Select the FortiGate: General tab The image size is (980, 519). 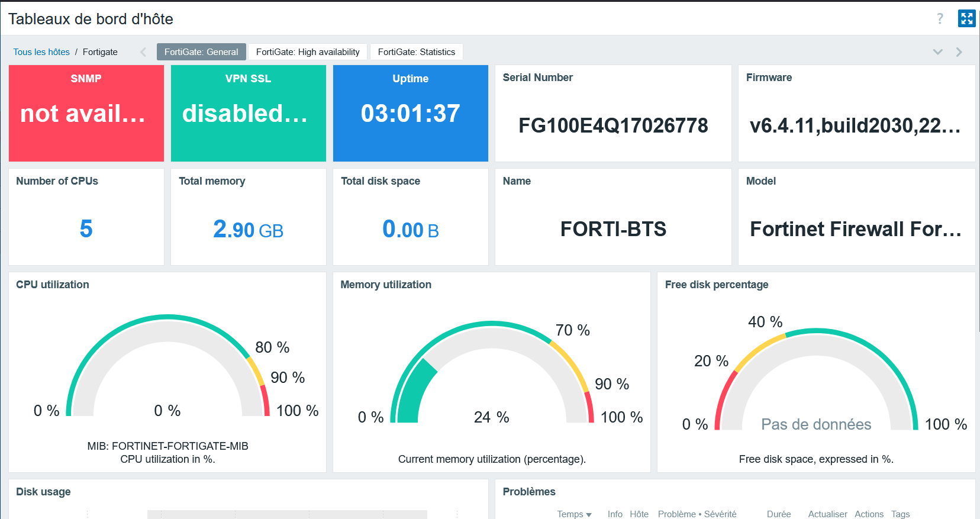tap(201, 52)
